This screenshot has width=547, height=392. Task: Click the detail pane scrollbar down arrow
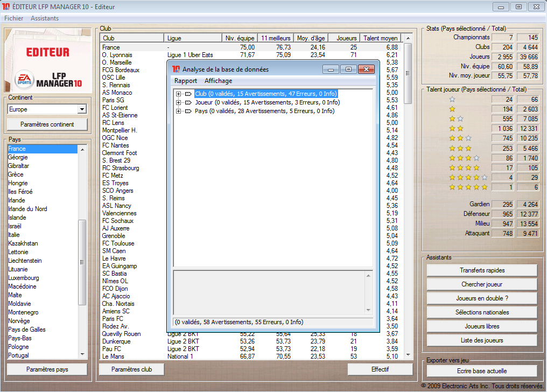(368, 310)
